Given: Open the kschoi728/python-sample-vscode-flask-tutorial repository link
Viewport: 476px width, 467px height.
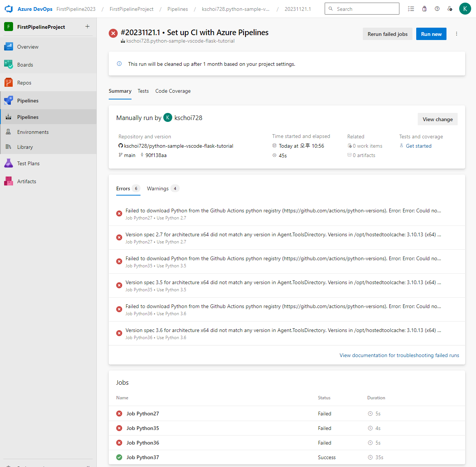Looking at the screenshot, I should (x=179, y=146).
